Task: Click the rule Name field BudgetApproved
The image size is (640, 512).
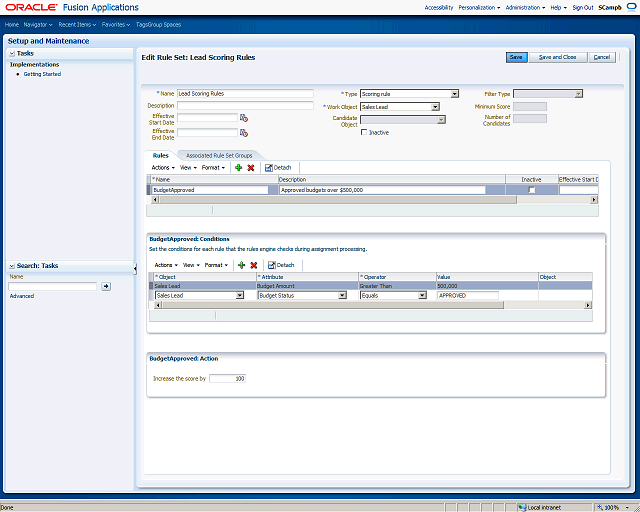Action: [x=210, y=190]
